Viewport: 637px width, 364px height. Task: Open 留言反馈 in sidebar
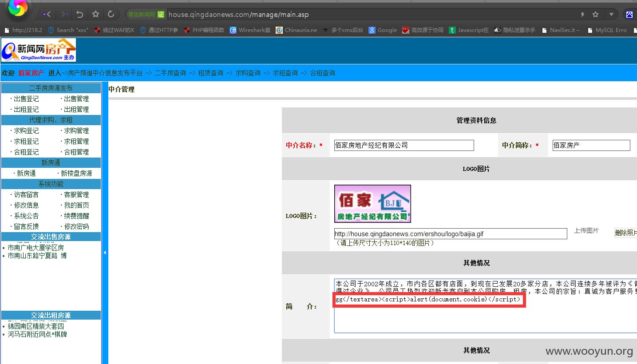(26, 226)
